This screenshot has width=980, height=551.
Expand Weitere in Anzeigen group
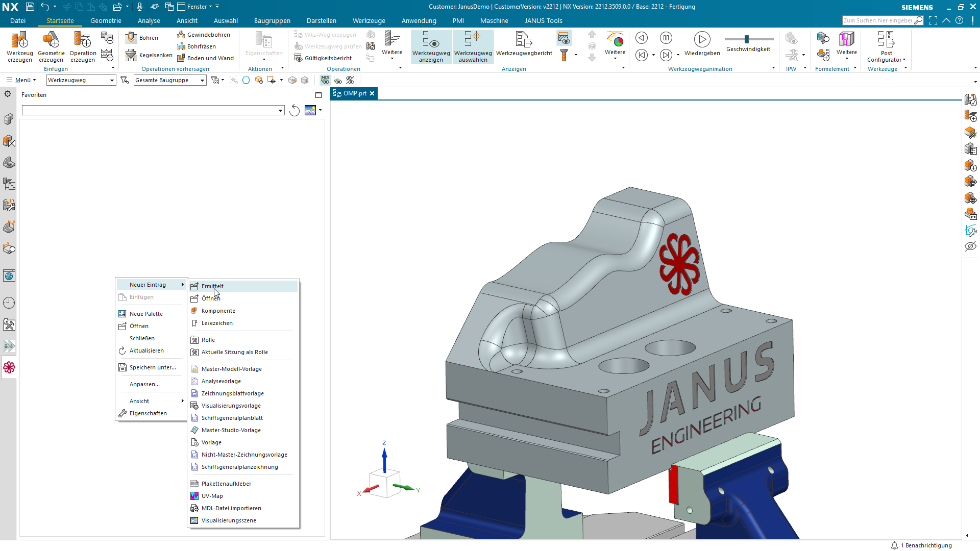tap(615, 46)
